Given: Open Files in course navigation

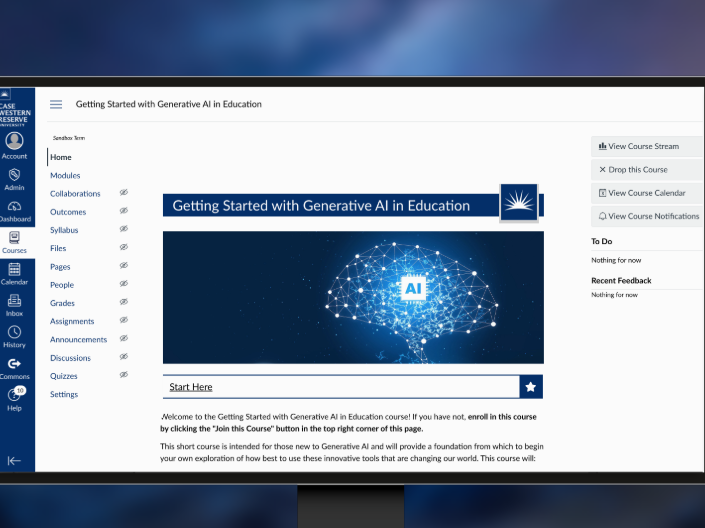Looking at the screenshot, I should 58,248.
